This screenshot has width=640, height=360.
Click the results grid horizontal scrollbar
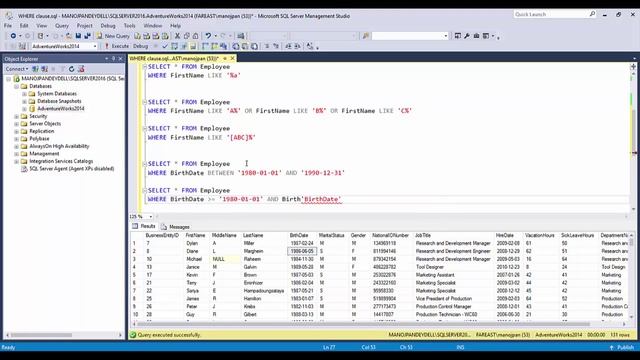pyautogui.click(x=363, y=324)
